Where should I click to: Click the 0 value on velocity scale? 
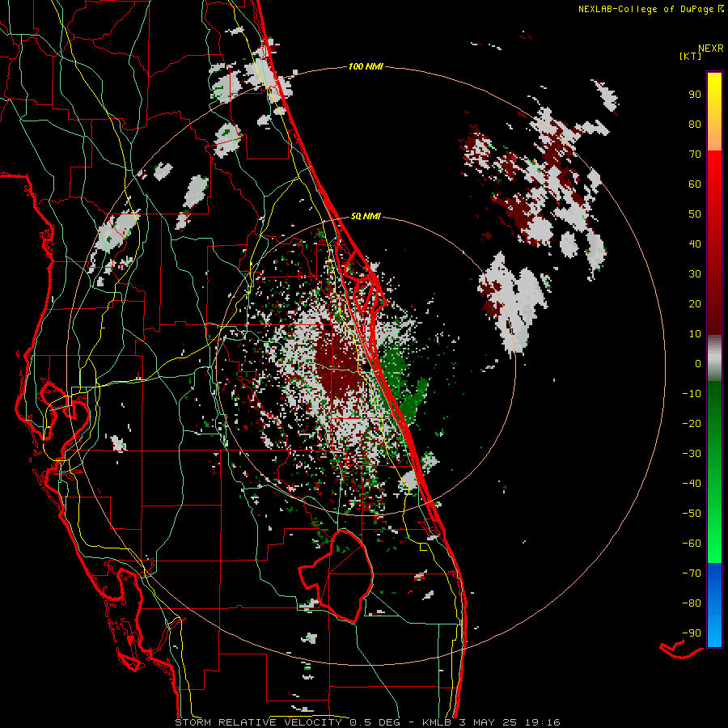(698, 363)
